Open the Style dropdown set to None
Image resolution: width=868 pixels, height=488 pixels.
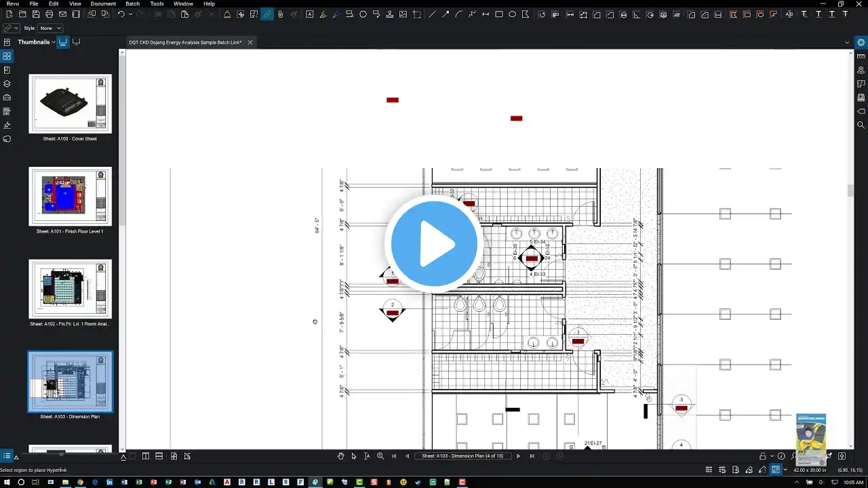pos(50,28)
